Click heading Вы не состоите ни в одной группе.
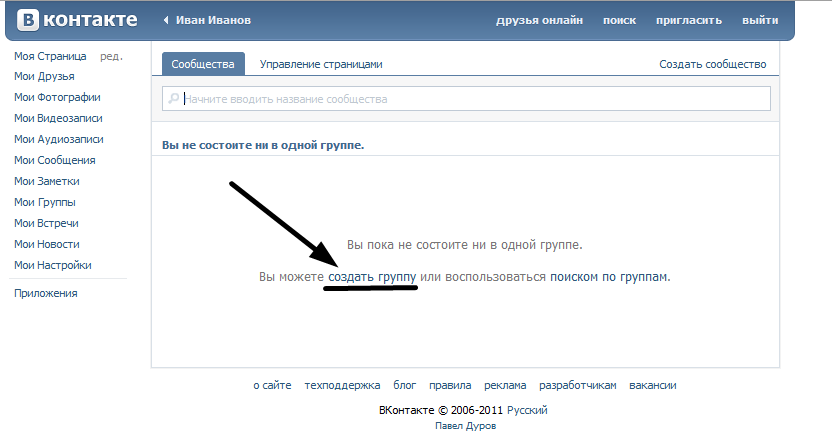Viewport: 832px width, 435px height. click(x=263, y=145)
